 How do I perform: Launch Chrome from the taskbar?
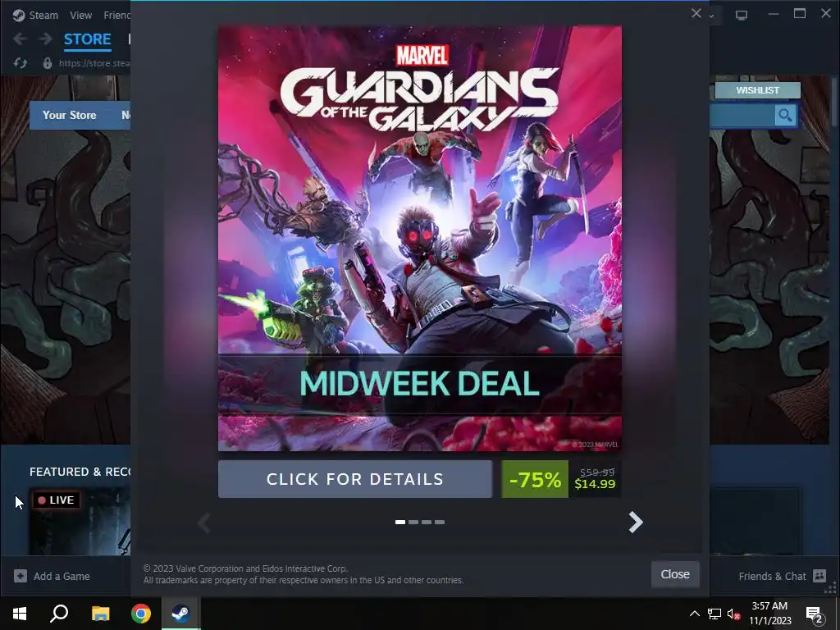click(x=141, y=614)
